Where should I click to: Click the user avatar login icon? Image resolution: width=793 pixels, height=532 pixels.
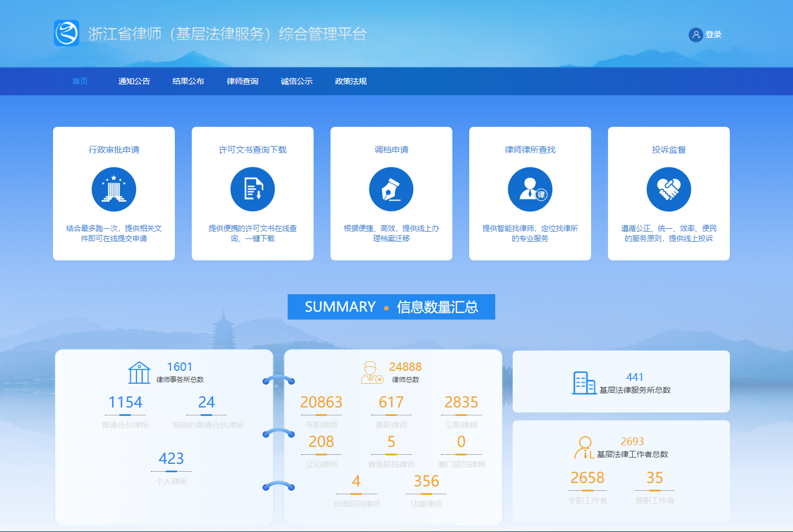pyautogui.click(x=695, y=35)
